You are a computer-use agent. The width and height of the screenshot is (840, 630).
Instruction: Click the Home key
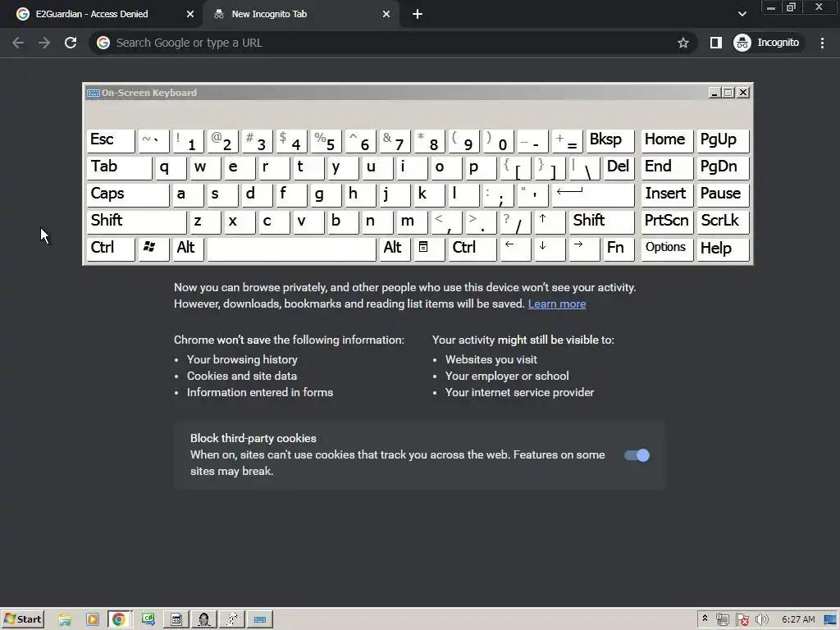[x=667, y=140]
